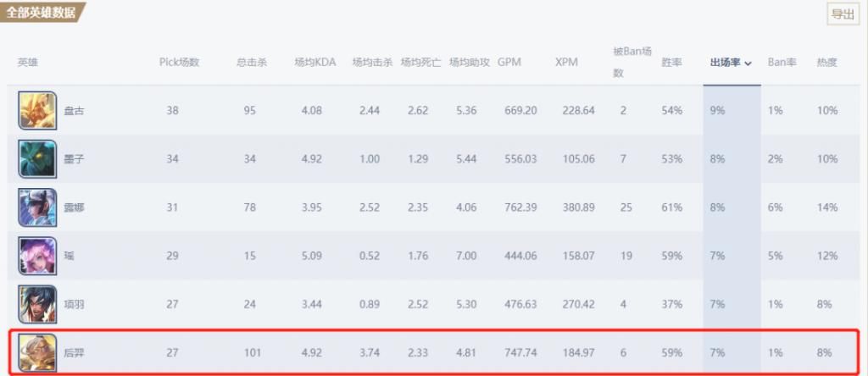
Task: Open the 项羽 hero avatar
Action: [x=37, y=304]
